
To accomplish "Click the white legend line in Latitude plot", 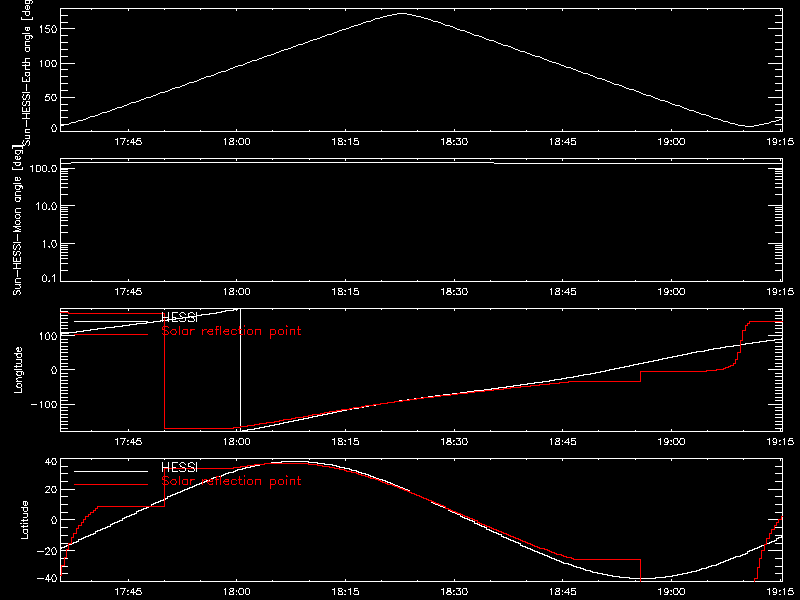I will pos(111,471).
